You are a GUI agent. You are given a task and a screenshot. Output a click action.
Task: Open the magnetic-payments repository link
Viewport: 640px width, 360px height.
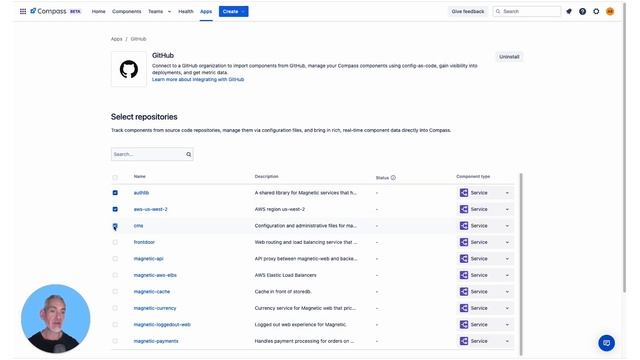156,341
